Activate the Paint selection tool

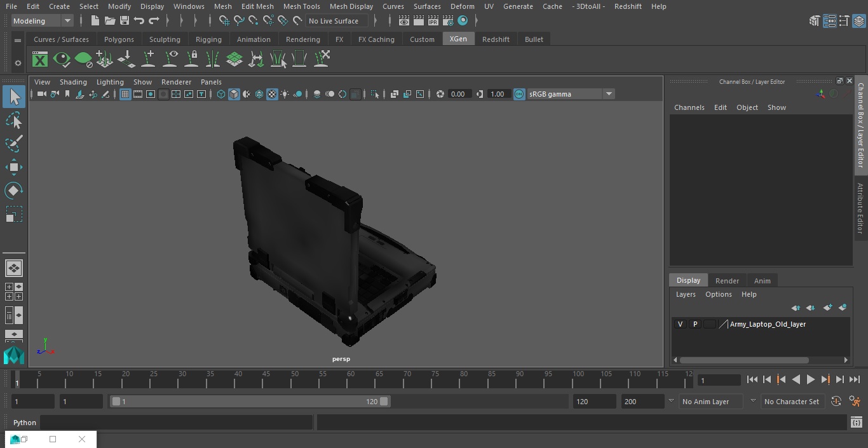pos(14,144)
